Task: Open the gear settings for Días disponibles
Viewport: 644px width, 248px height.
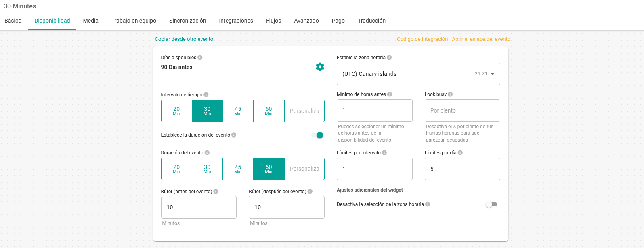Action: pyautogui.click(x=320, y=67)
